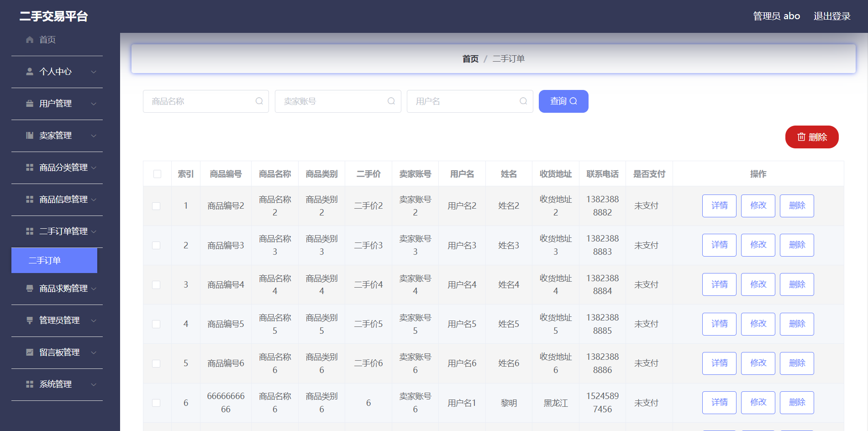Expand 卖家管理 menu chevron
This screenshot has height=431, width=868.
(x=94, y=136)
